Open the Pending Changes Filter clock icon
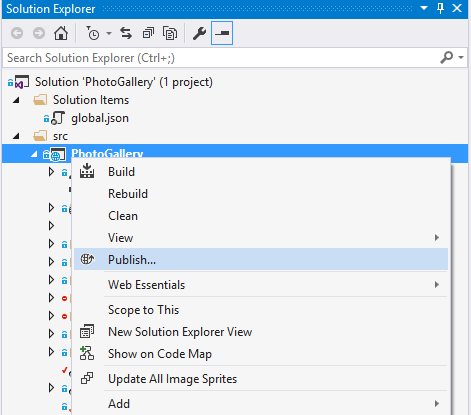471x415 pixels. [93, 33]
